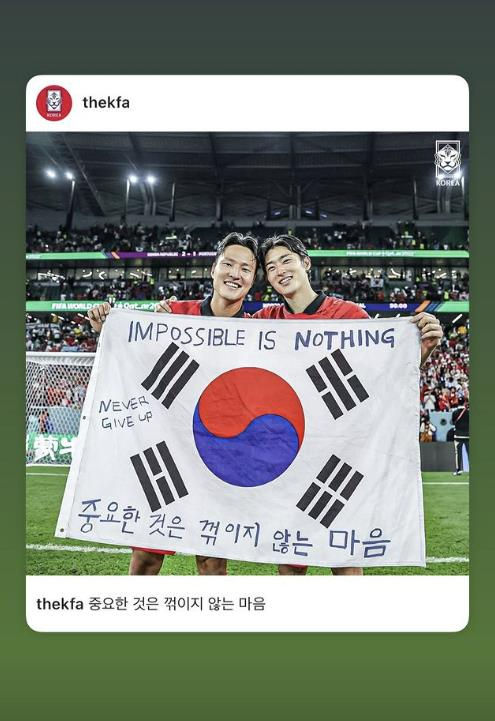Click the bottom-right black trigram on flag
Viewport: 495px width, 721px height.
pyautogui.click(x=330, y=491)
